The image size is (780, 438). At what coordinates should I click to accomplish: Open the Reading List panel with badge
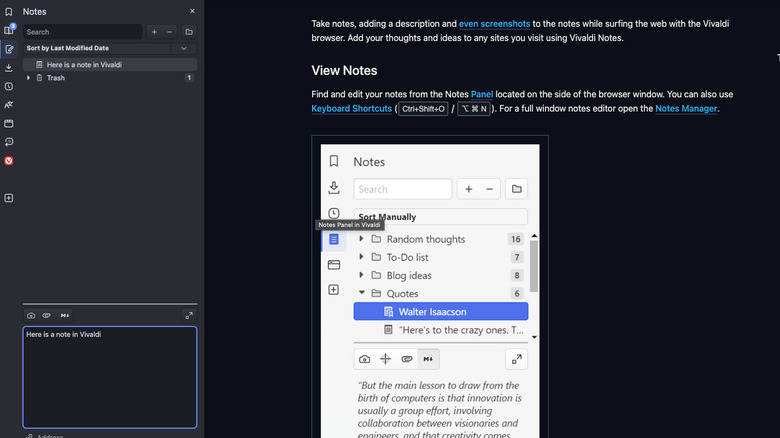[x=9, y=30]
